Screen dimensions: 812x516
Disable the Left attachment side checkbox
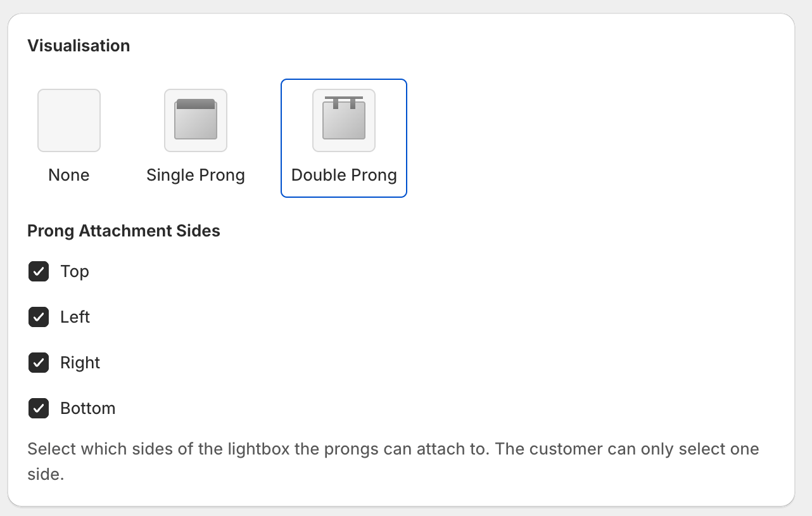point(39,317)
